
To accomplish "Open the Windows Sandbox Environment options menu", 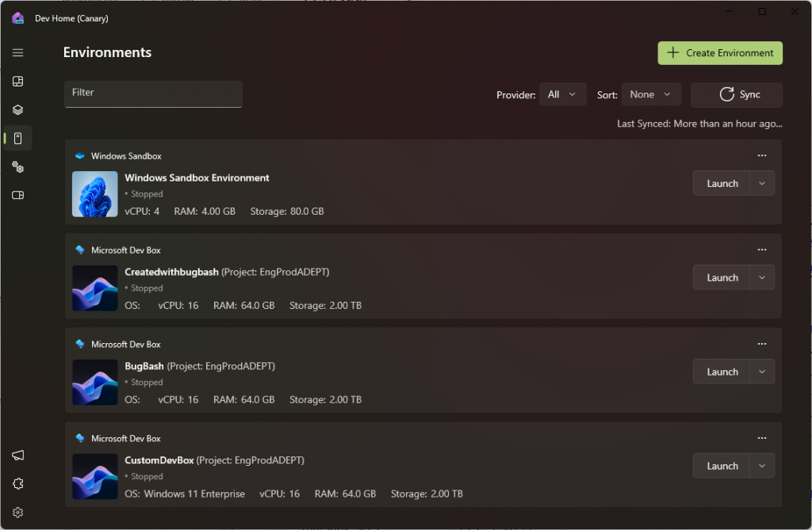I will pos(761,155).
